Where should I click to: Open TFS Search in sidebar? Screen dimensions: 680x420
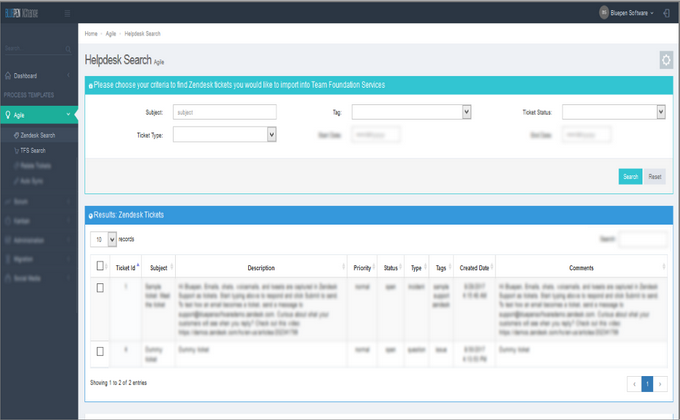click(33, 151)
